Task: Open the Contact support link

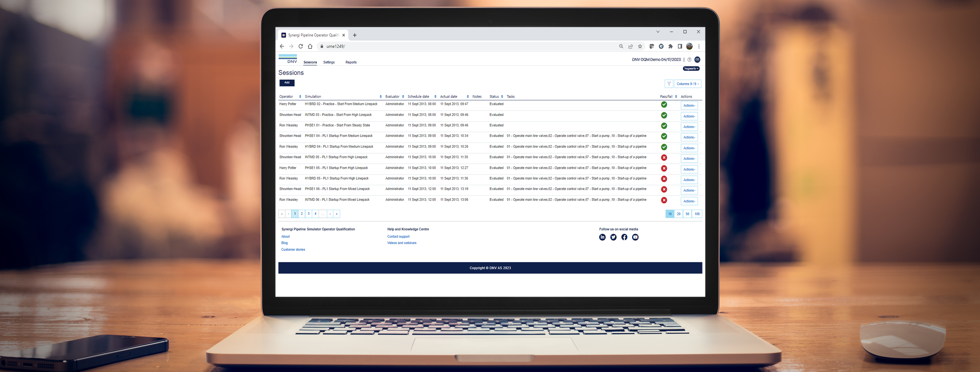Action: click(x=398, y=236)
